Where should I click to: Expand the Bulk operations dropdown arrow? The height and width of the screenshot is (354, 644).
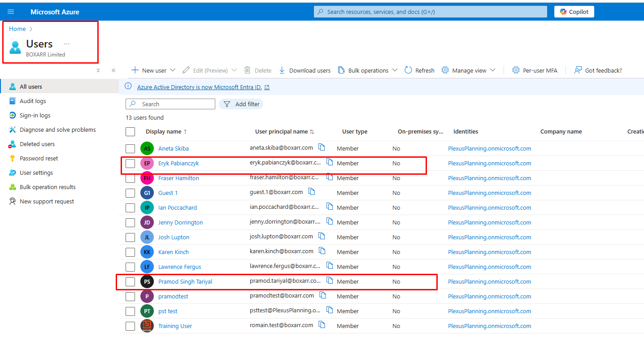coord(395,70)
